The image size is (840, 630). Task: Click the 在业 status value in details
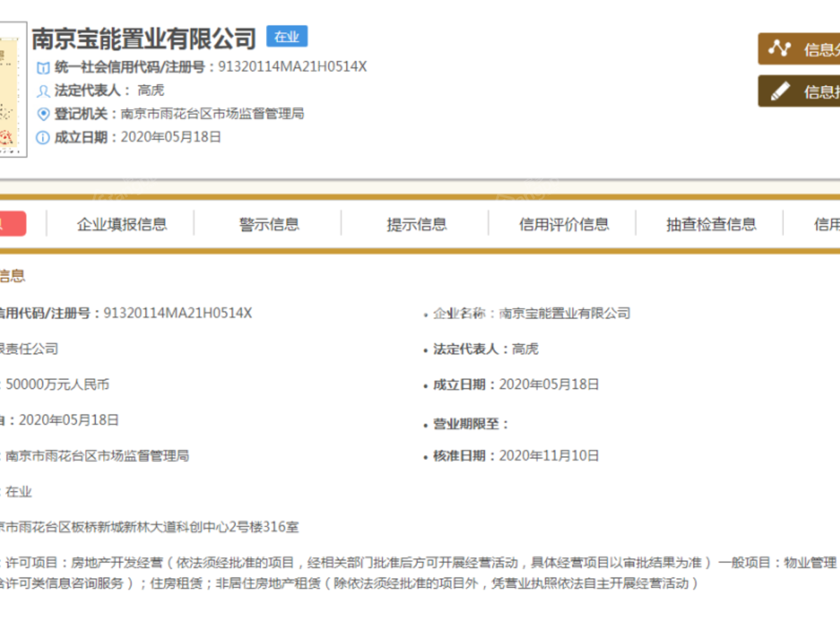coord(19,491)
